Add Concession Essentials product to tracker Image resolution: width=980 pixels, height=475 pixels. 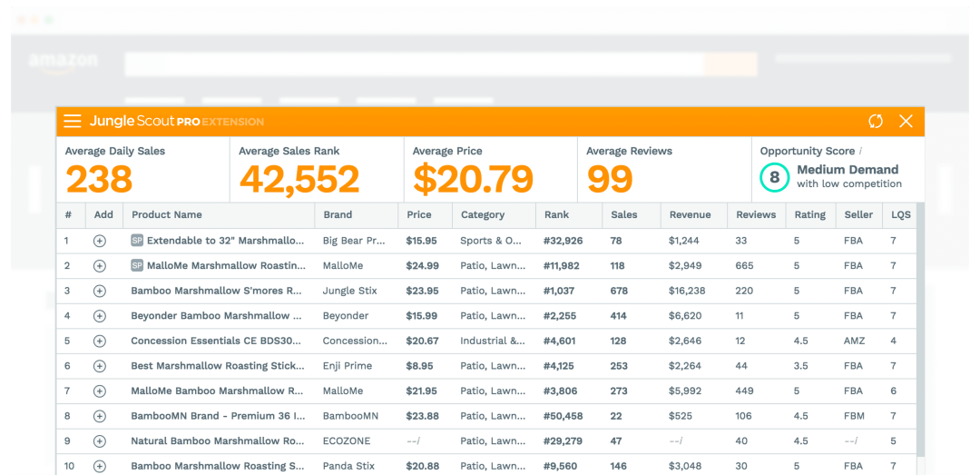(x=100, y=341)
